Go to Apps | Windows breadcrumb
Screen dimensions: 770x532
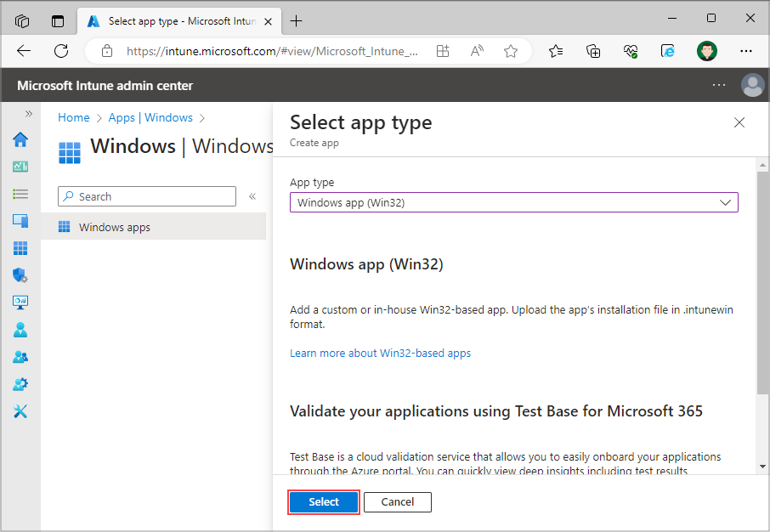point(150,117)
